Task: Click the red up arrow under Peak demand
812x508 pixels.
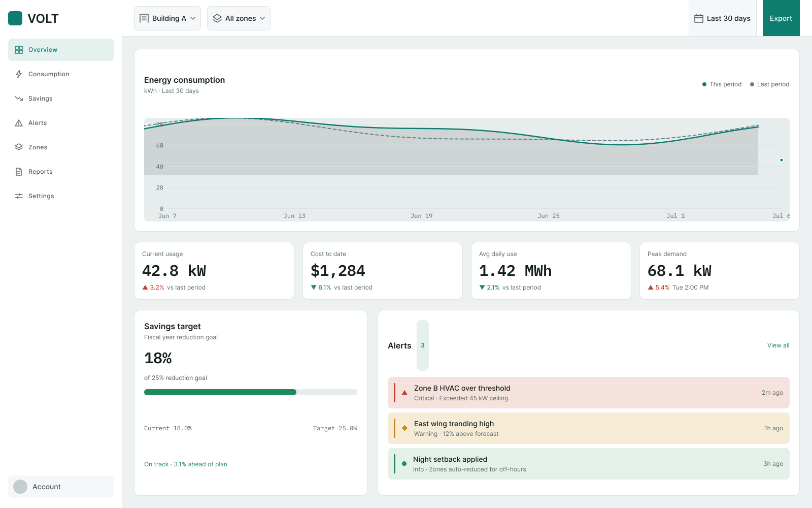Action: pos(651,288)
